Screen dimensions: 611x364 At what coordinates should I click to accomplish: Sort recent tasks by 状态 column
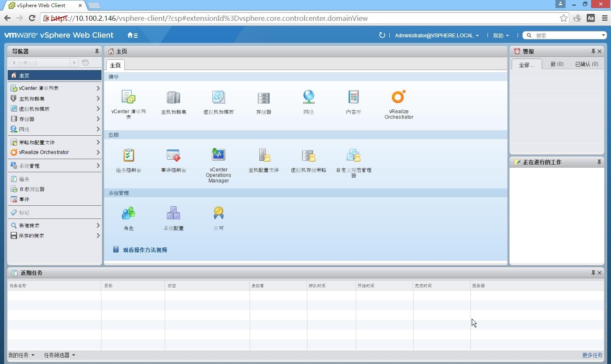click(x=207, y=286)
